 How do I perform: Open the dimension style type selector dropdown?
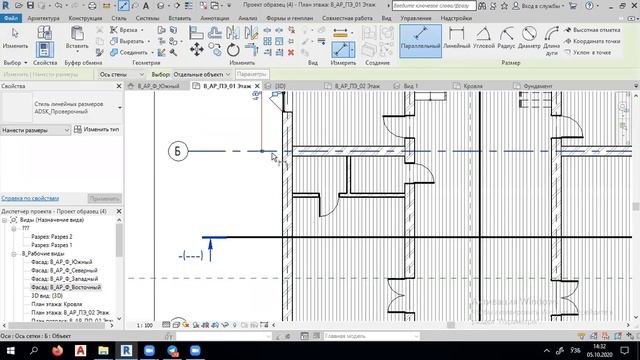coord(120,108)
